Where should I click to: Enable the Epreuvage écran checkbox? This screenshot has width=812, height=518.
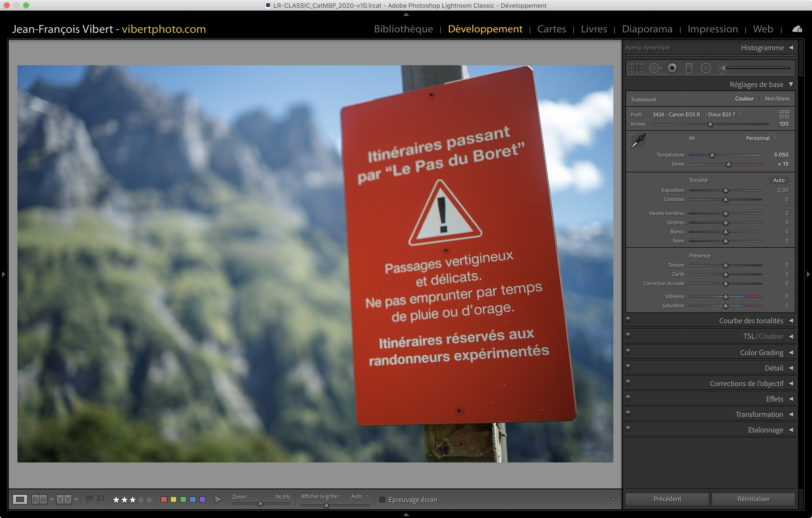pos(382,499)
